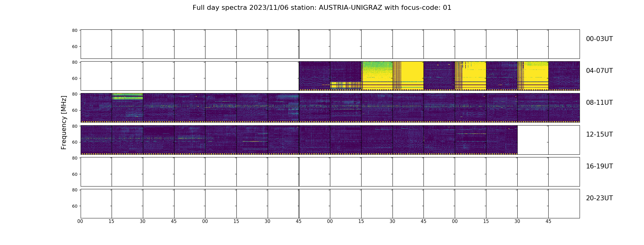
Task: Click the '60' tick of the 04-07UT row
Action: [75, 78]
